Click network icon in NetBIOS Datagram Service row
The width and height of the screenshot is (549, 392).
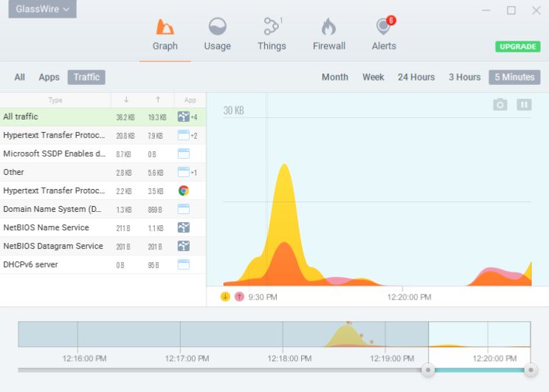tap(184, 247)
